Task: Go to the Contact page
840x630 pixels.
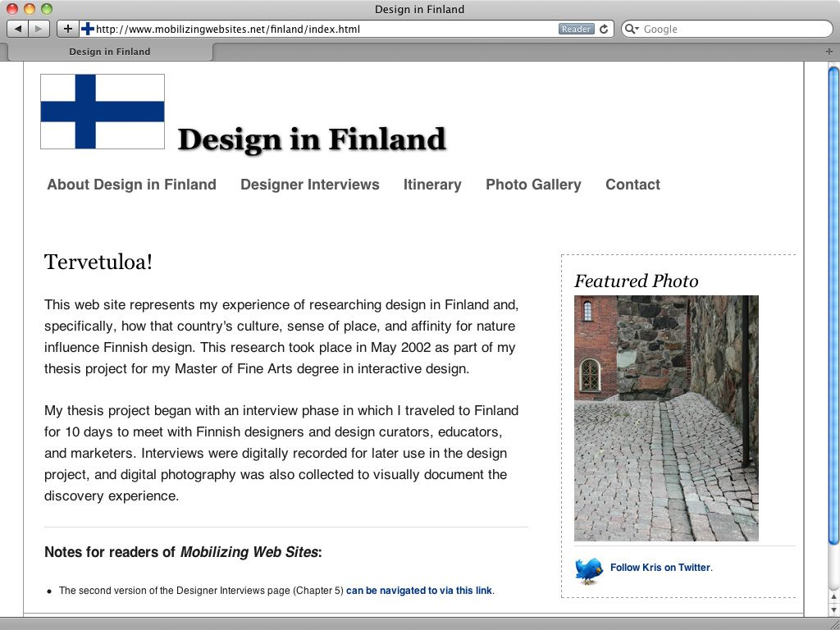Action: pyautogui.click(x=632, y=185)
